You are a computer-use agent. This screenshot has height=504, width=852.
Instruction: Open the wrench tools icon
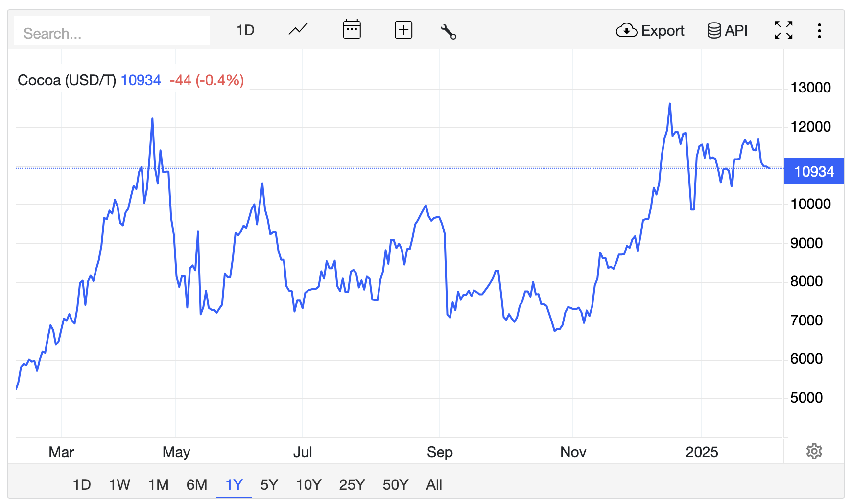tap(449, 31)
